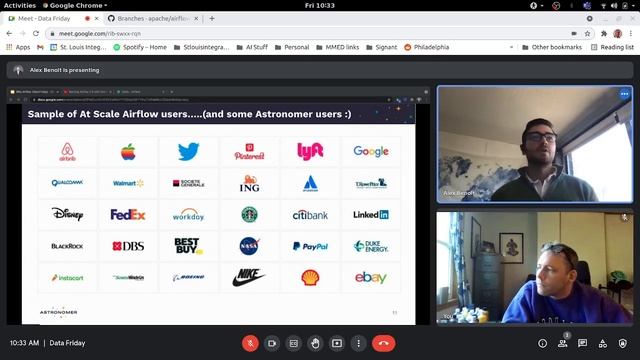Open Google Chrome app menu
Image resolution: width=640 pixels, height=360 pixels.
coord(75,5)
